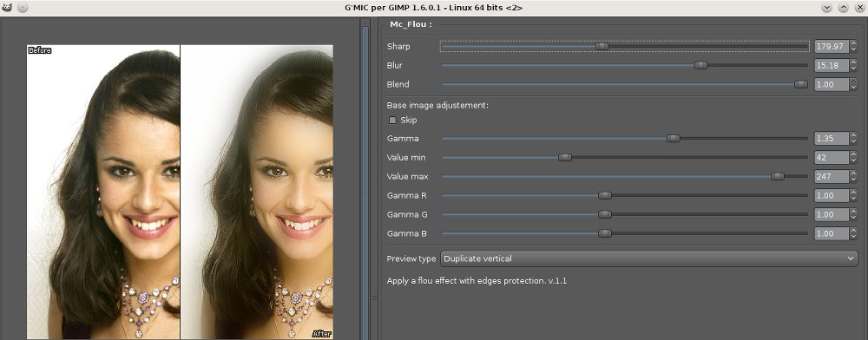Click the Blur value spinner arrows
Image resolution: width=868 pixels, height=340 pixels.
(x=853, y=65)
